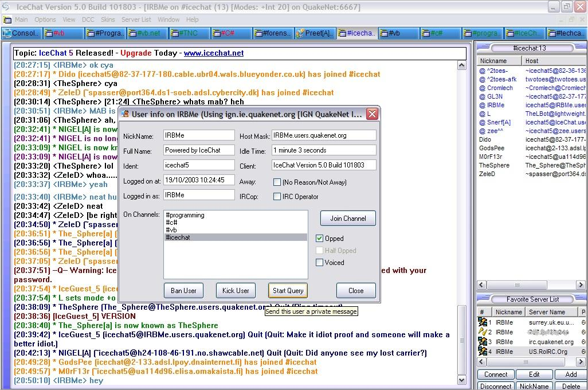Sort nickname list by the Host column header

point(554,61)
